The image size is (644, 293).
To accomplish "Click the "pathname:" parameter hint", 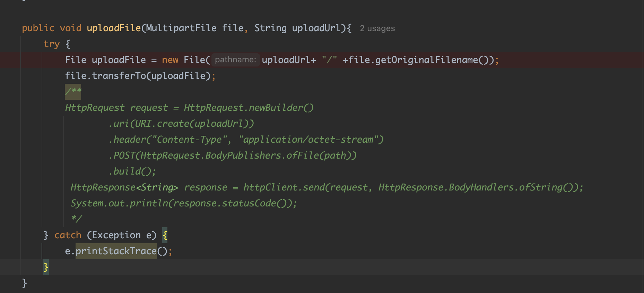I will click(235, 60).
